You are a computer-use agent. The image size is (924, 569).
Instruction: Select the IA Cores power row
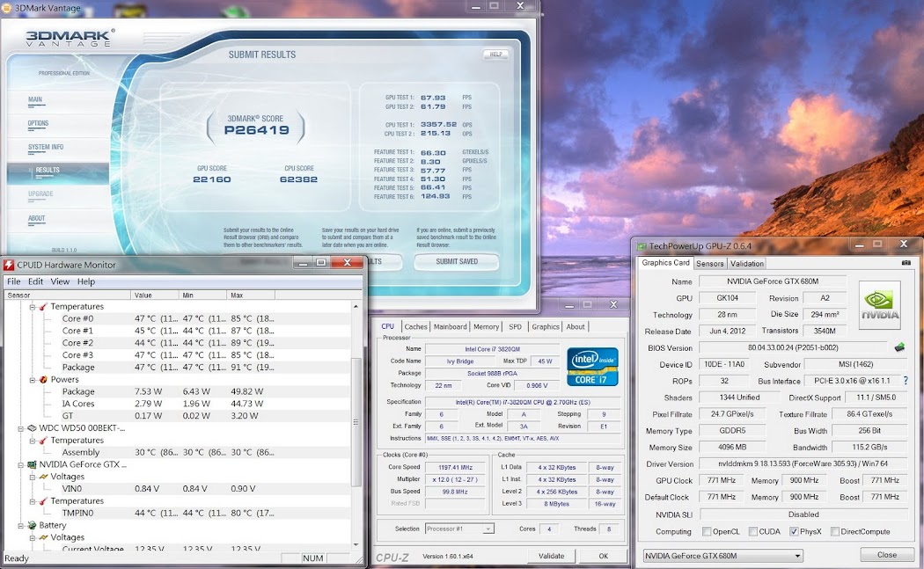pyautogui.click(x=177, y=404)
